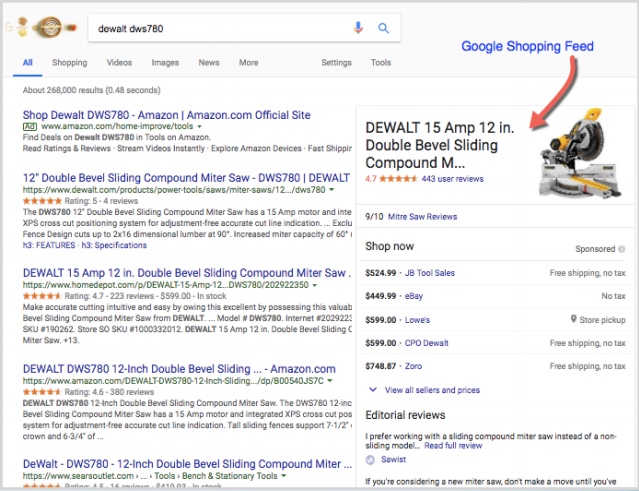Switch to the Images tab
The image size is (639, 491).
click(x=165, y=62)
